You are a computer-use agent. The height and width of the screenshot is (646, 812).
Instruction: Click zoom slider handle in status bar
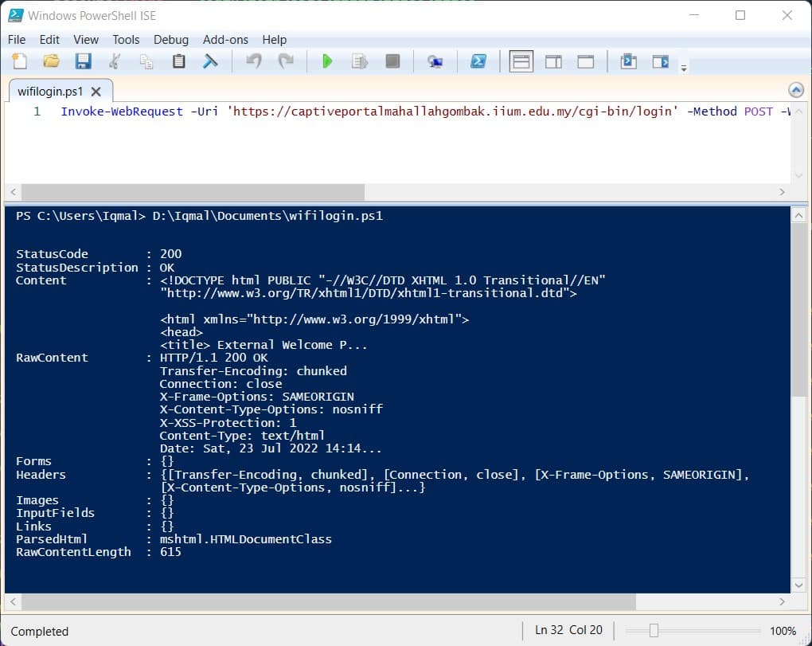tap(654, 630)
